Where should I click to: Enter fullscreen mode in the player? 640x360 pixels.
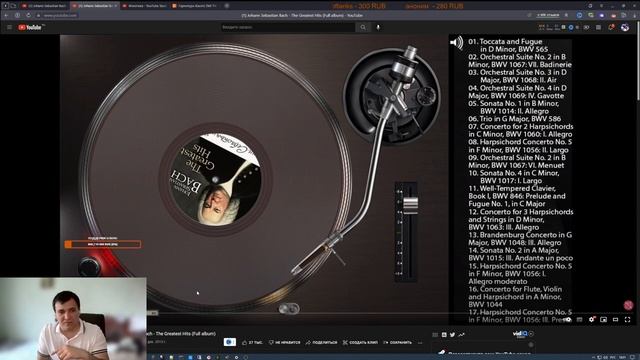(627, 320)
